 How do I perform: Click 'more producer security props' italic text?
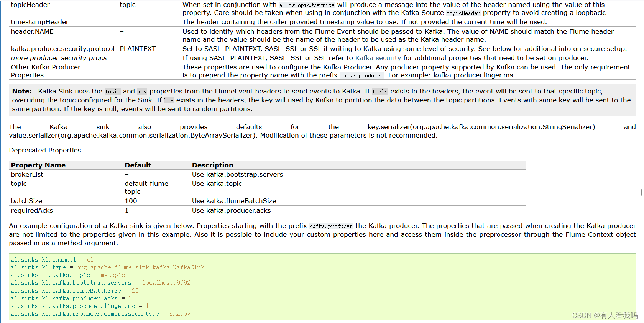[x=59, y=58]
